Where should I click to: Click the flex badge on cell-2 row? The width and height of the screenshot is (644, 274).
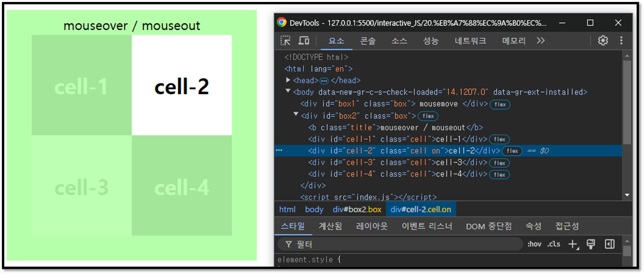click(x=512, y=151)
